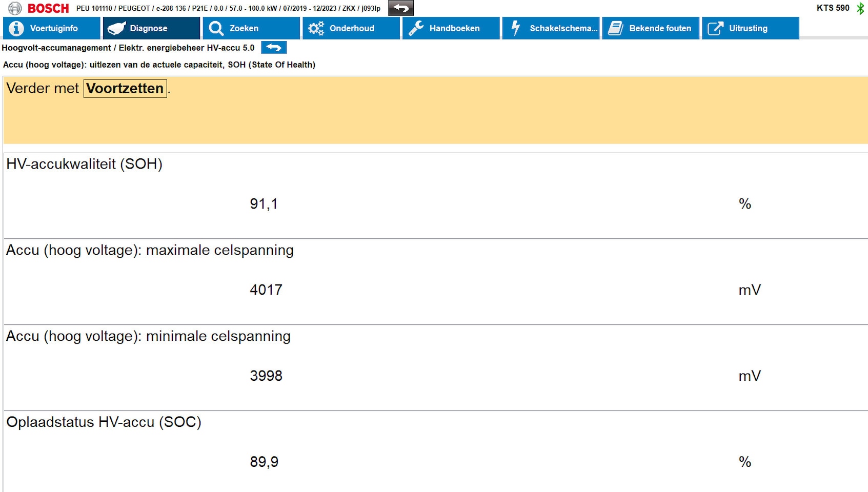This screenshot has width=868, height=492.
Task: Select the Onderhoud gears icon
Action: (316, 28)
